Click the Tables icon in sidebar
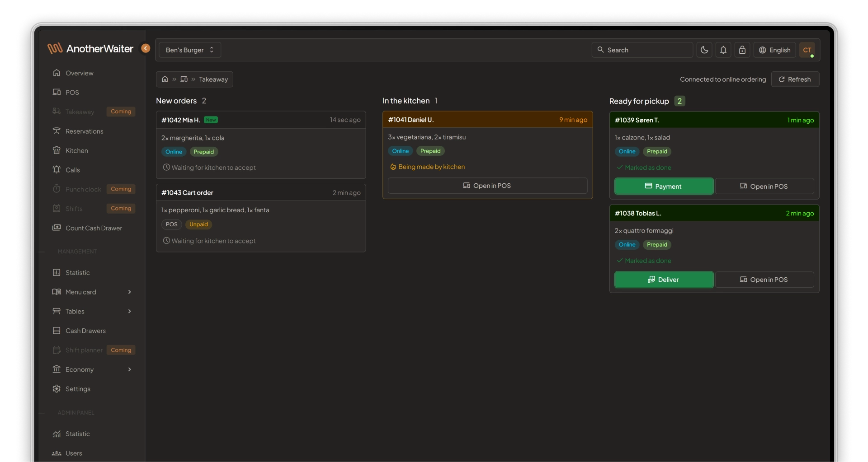Screen dimensions: 868x462 (57, 311)
